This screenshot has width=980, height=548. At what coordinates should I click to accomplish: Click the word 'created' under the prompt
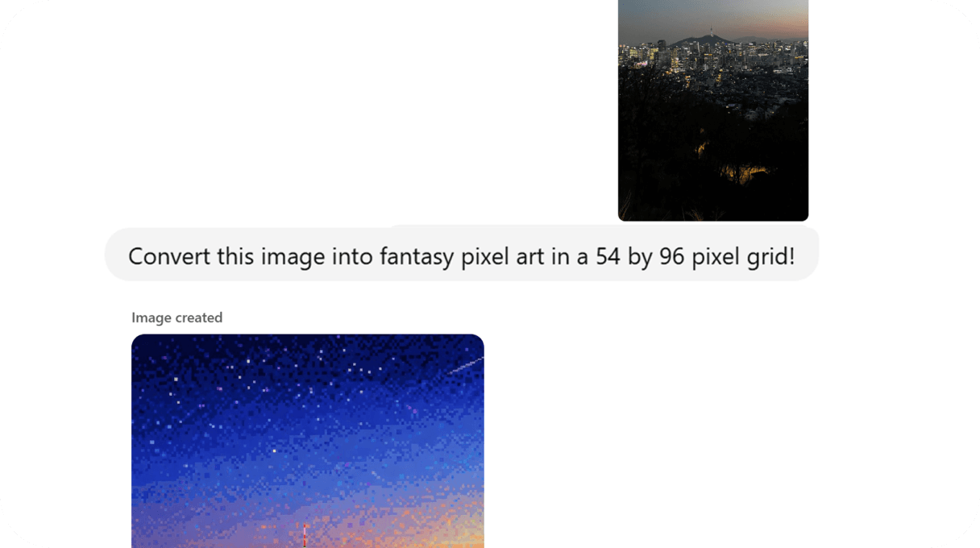[199, 318]
